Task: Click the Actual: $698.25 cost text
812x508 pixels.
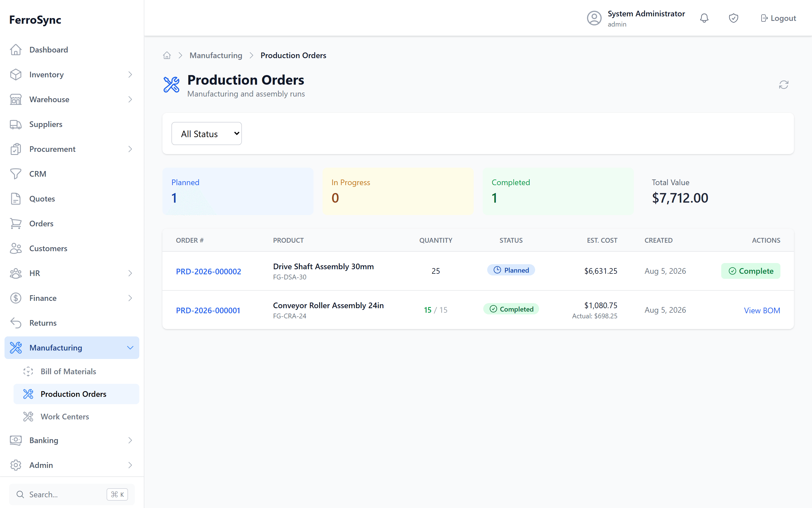Action: point(595,316)
